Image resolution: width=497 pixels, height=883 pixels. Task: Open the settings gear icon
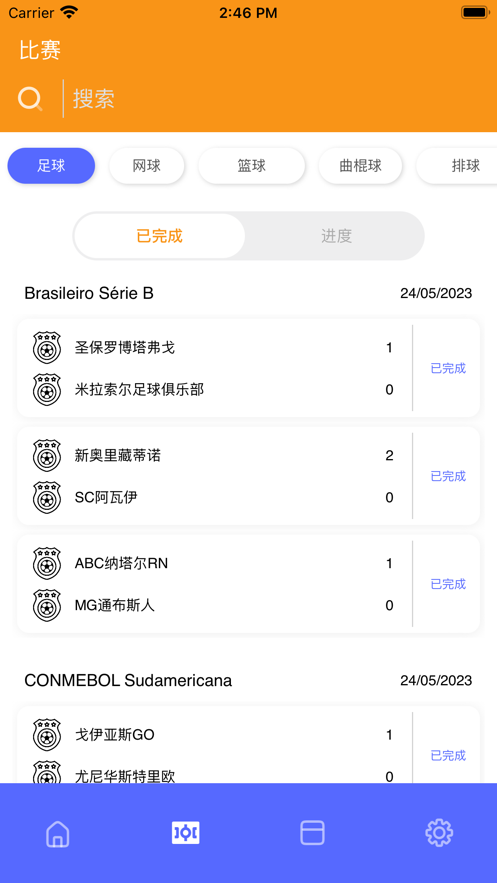(439, 833)
